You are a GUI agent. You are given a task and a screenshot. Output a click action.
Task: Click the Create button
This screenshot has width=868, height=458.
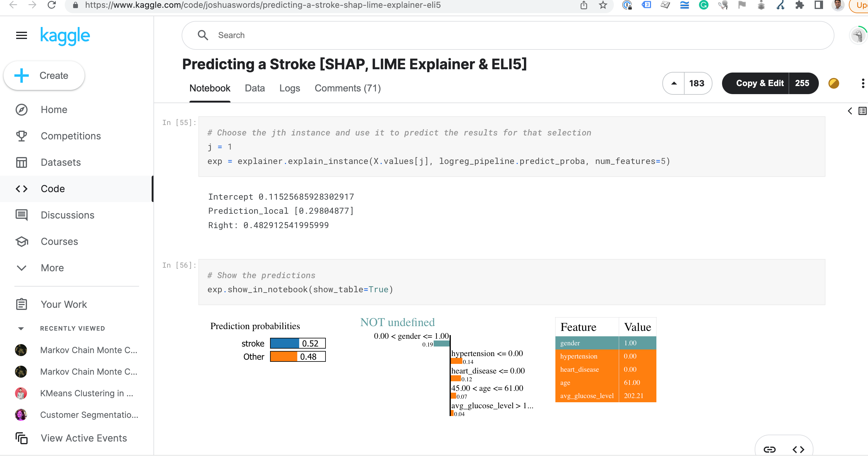pos(43,75)
